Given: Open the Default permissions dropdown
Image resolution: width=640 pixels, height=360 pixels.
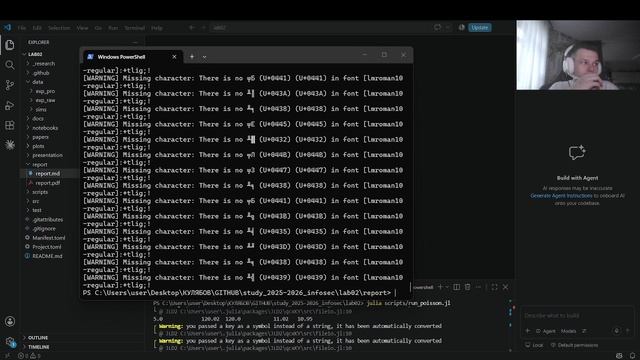Looking at the screenshot, I should pos(575,345).
